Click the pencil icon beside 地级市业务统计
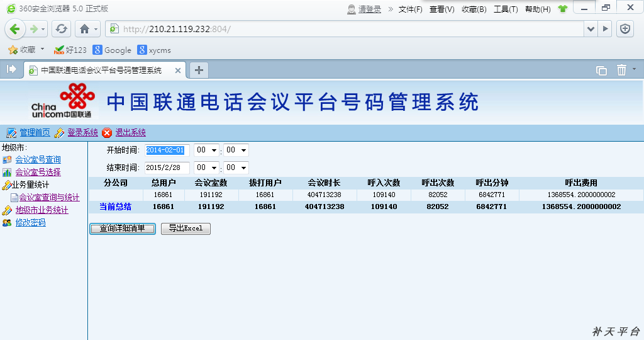This screenshot has height=340, width=644. (7, 210)
